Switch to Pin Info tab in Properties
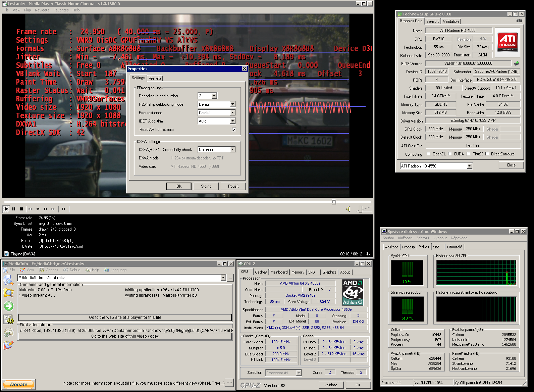 pyautogui.click(x=155, y=79)
